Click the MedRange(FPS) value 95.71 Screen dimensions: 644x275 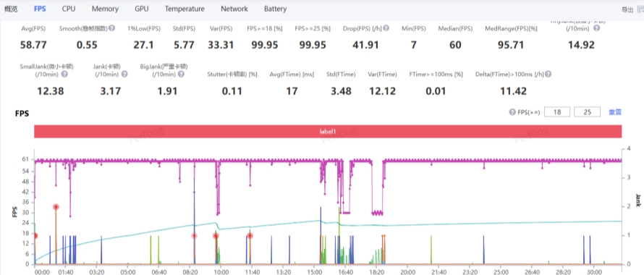coord(511,45)
